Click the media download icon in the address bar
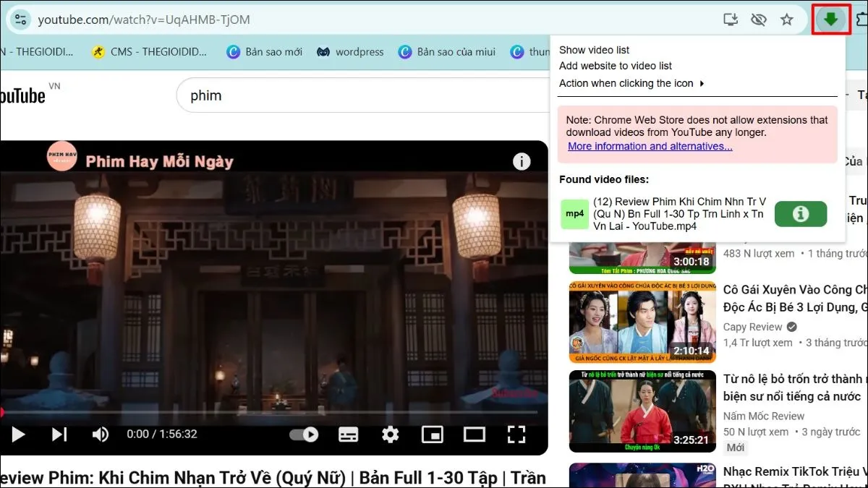 pos(731,20)
